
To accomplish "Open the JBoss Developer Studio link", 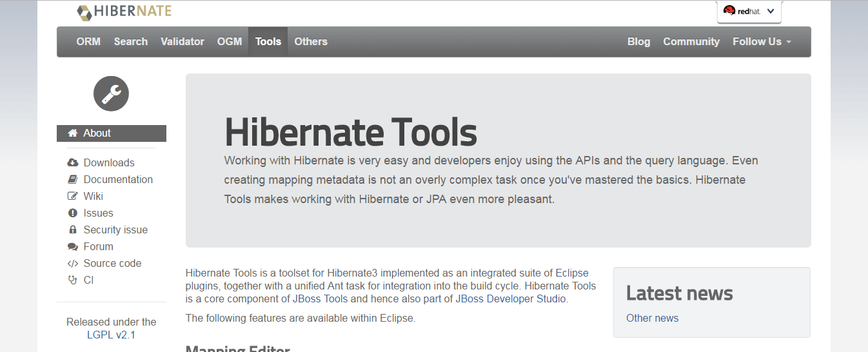I will coord(511,298).
